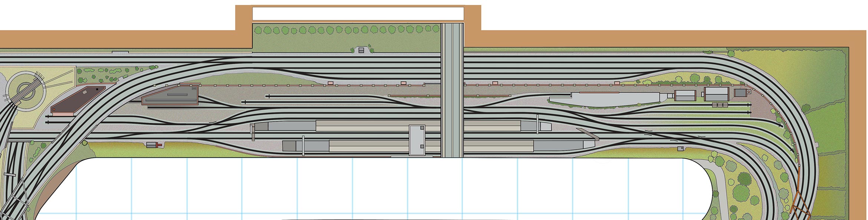Click the grey road overbridge crossing all tracks

452,90
